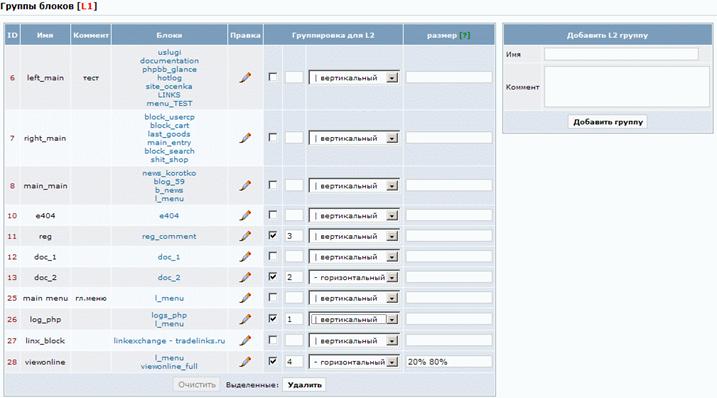Open the viewonline_full block link
This screenshot has width=717, height=398.
pyautogui.click(x=169, y=366)
